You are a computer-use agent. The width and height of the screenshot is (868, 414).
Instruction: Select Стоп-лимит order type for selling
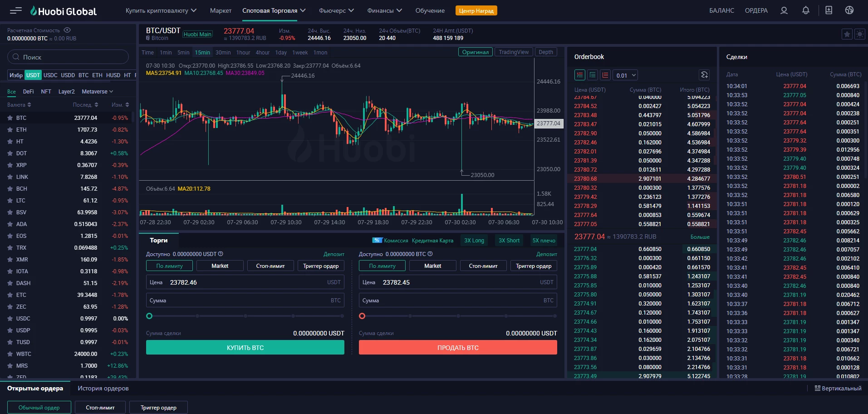point(483,266)
